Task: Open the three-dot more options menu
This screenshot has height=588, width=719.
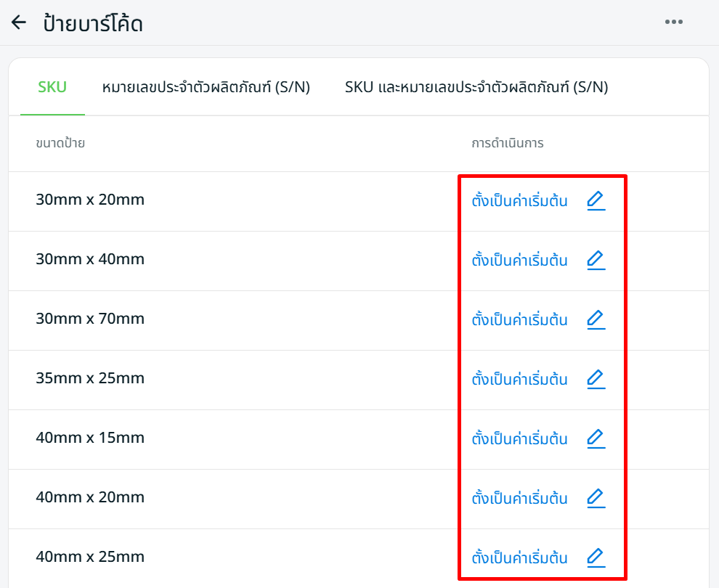Action: click(x=673, y=23)
